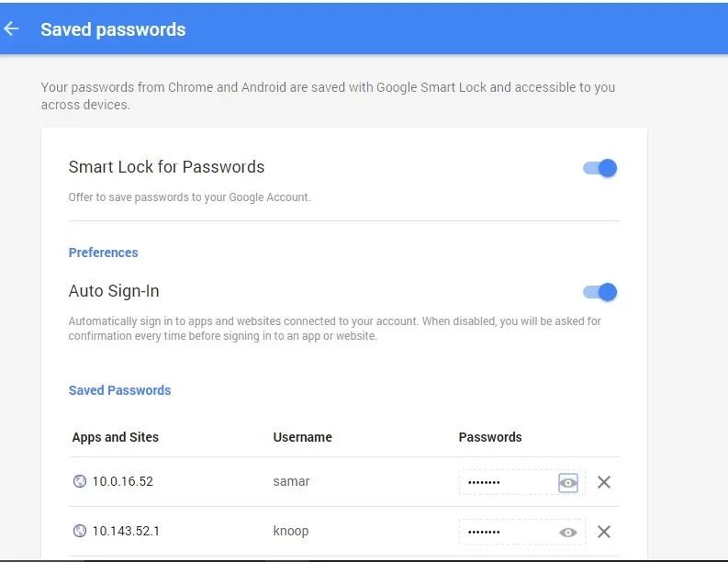Select username knoop
Viewport: 728px width, 562px height.
pyautogui.click(x=291, y=531)
